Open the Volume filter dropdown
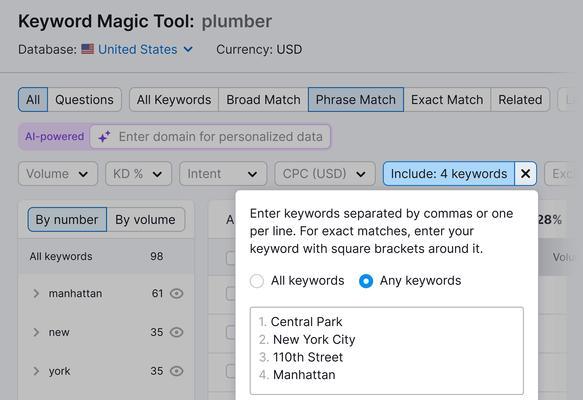 pos(58,174)
